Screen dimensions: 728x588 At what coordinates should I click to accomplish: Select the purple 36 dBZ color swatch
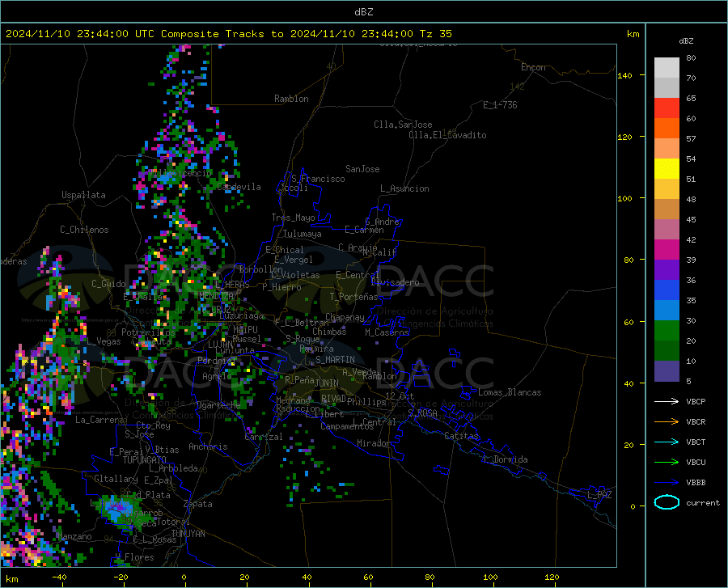point(667,270)
